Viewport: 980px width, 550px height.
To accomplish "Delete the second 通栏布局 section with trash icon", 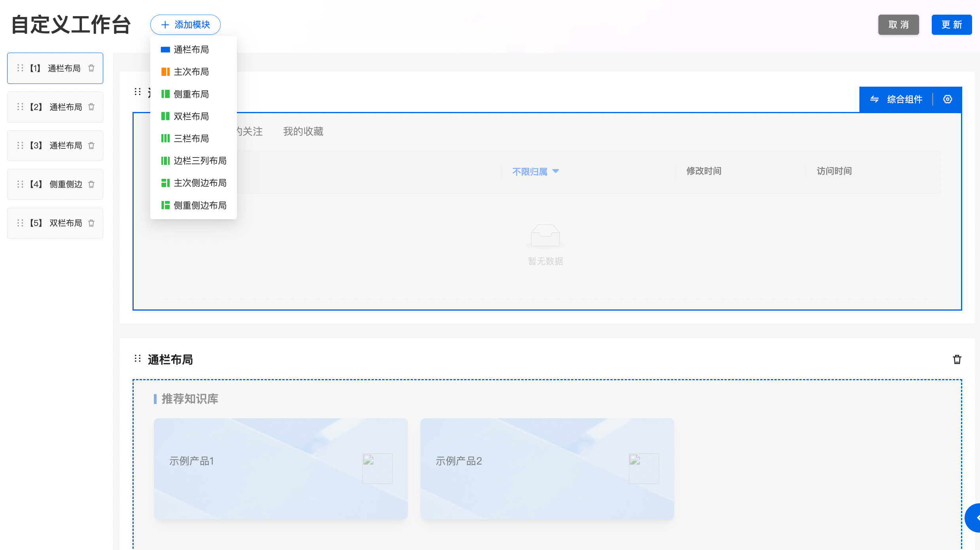I will [957, 359].
